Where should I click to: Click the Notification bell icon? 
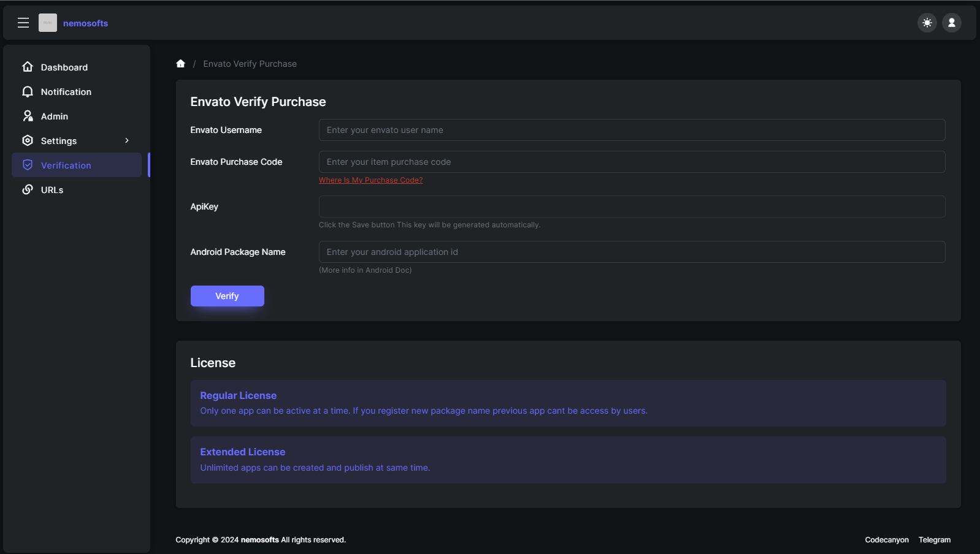point(28,91)
